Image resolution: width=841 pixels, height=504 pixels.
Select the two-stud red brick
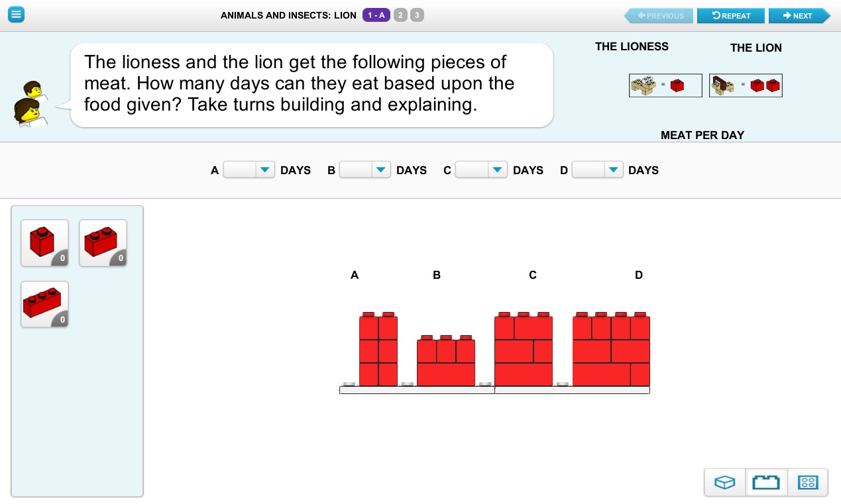[103, 243]
